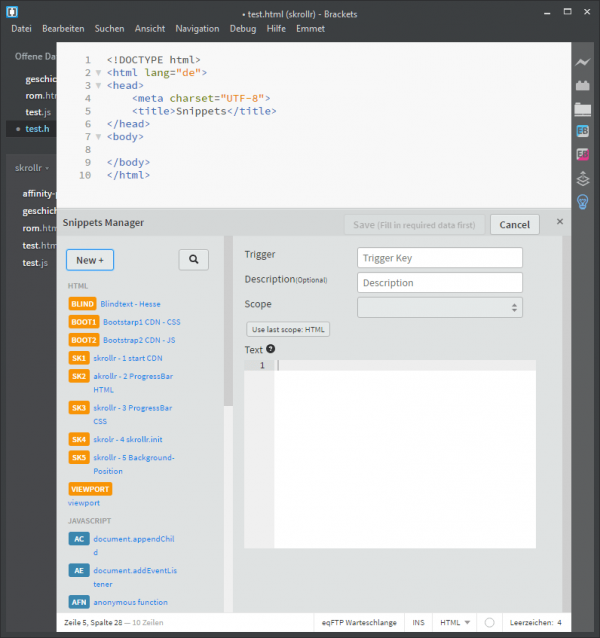Screen dimensions: 600x638
Task: Select the BOOT2 snippet badge
Action: 84,340
